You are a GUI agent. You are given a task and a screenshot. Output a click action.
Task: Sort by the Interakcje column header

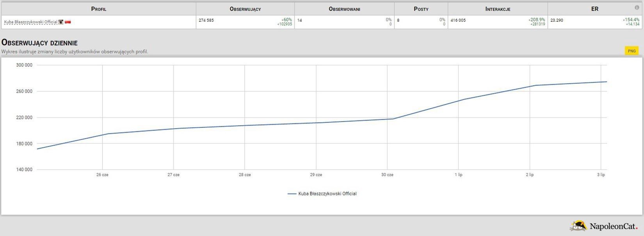pyautogui.click(x=498, y=9)
